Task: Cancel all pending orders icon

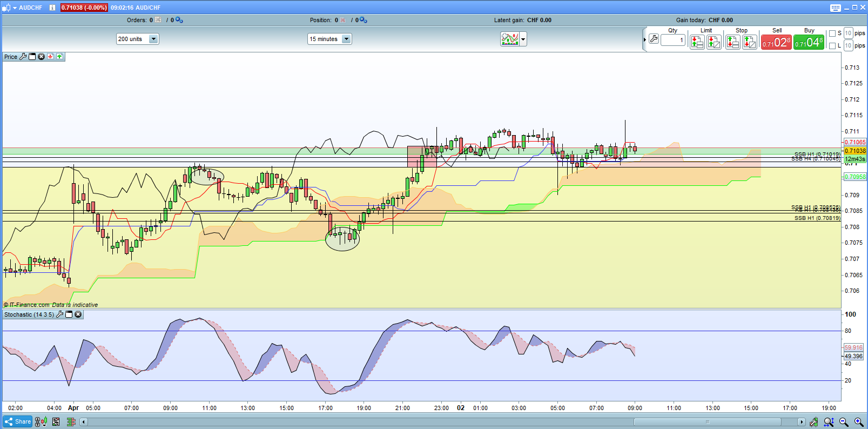Action: [x=158, y=20]
